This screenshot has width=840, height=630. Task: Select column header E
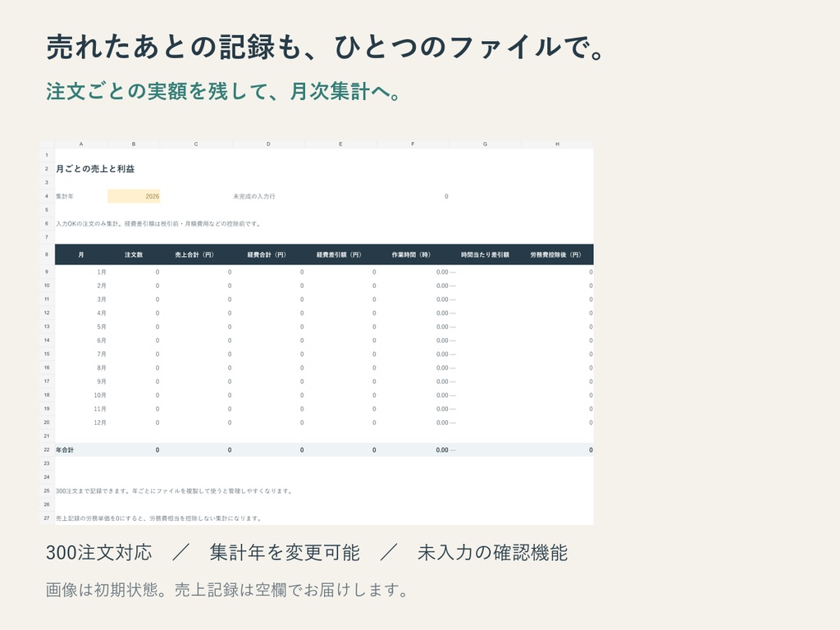(340, 144)
